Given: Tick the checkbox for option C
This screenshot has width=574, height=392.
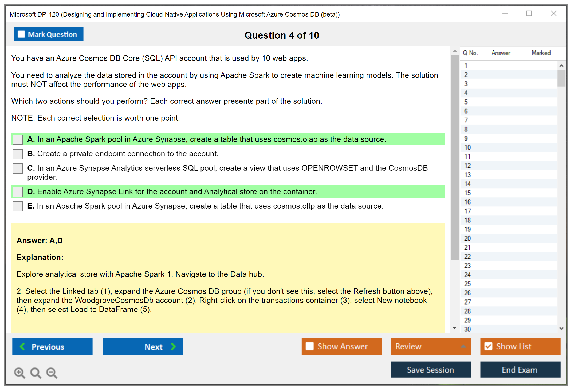Looking at the screenshot, I should (x=18, y=168).
